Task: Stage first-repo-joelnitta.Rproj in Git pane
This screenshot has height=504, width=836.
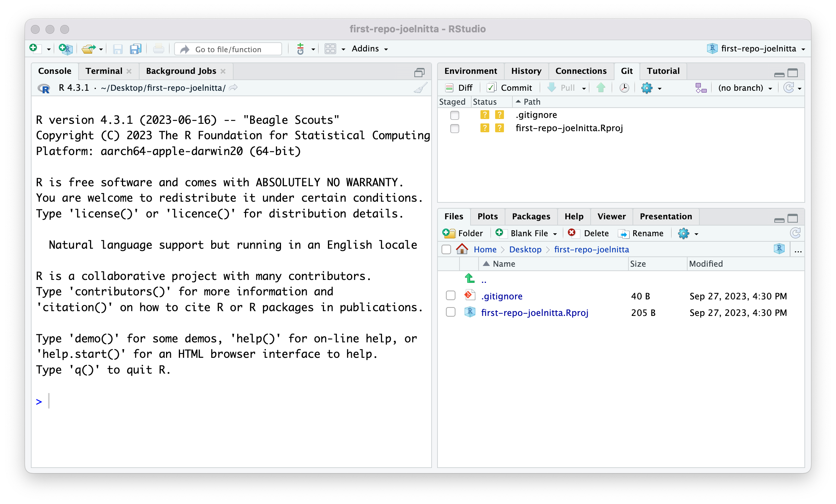Action: (x=455, y=129)
